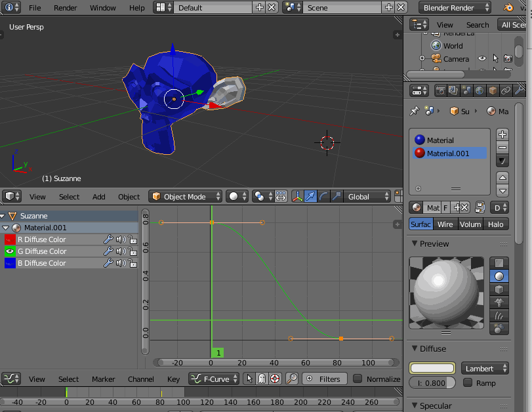
Task: Toggle material node tree icon
Action: point(480,207)
